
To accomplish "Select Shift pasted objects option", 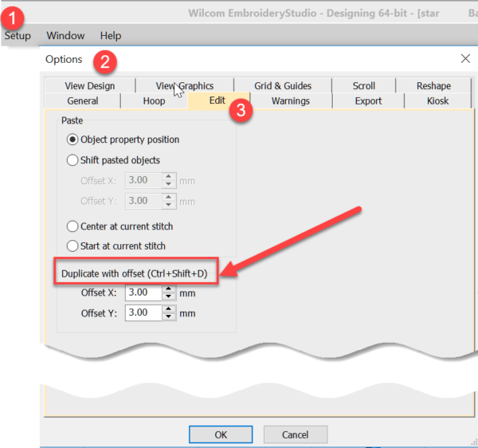I will pos(73,160).
